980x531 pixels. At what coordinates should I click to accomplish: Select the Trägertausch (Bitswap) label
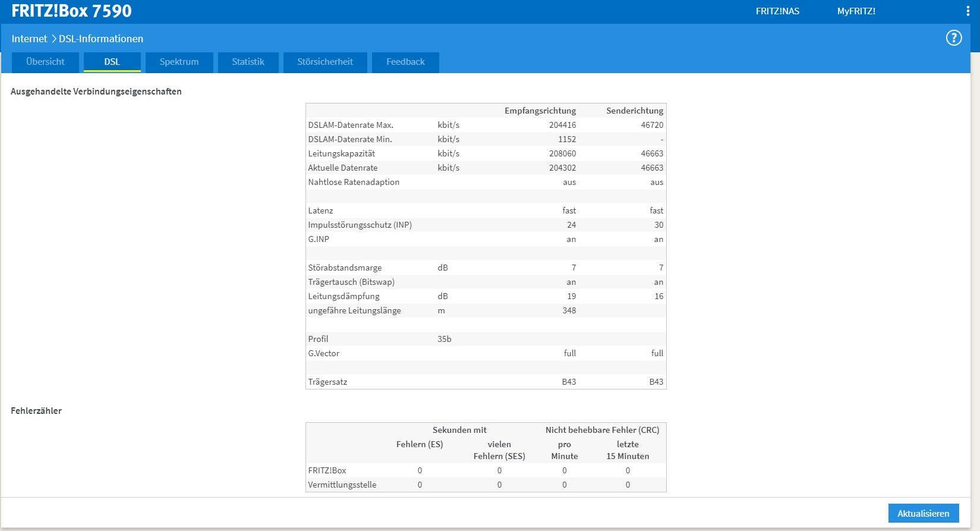(x=351, y=282)
